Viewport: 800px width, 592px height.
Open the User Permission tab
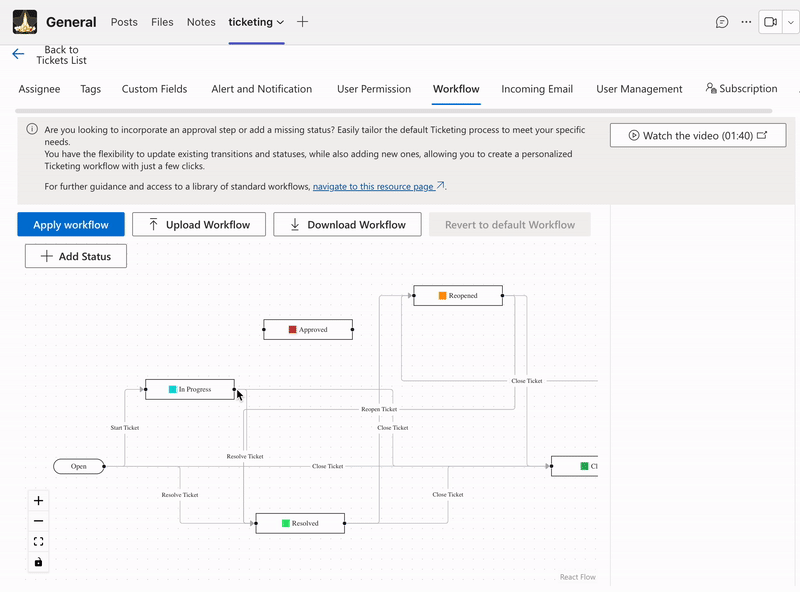tap(374, 89)
